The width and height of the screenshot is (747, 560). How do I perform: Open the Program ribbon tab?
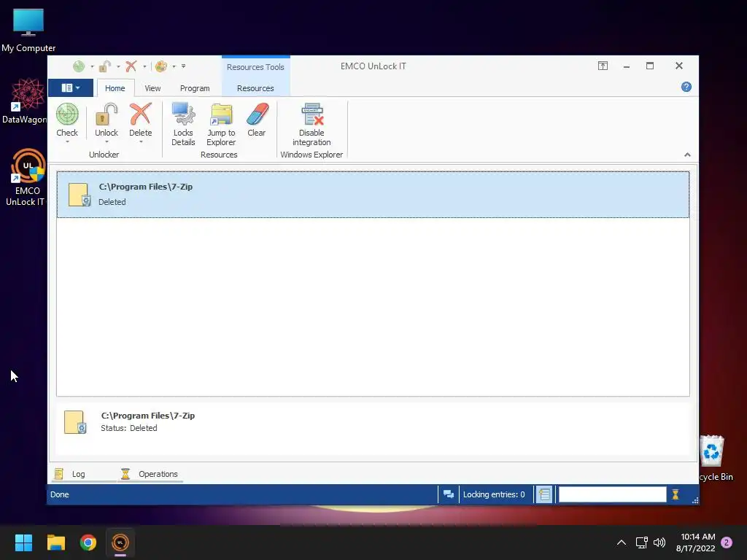(195, 88)
